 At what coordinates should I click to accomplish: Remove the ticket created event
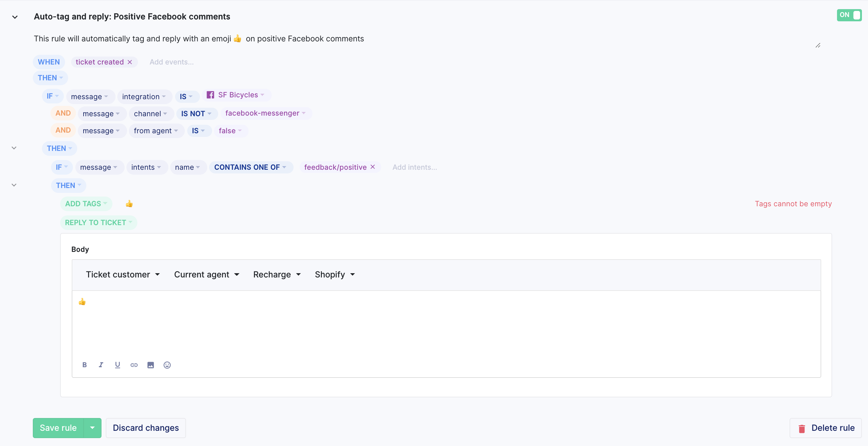coord(130,62)
